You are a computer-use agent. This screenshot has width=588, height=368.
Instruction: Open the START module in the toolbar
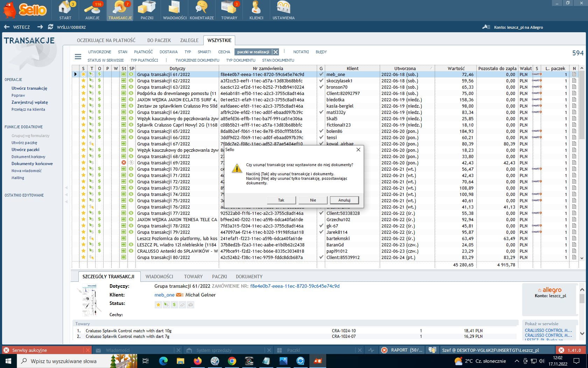(65, 11)
